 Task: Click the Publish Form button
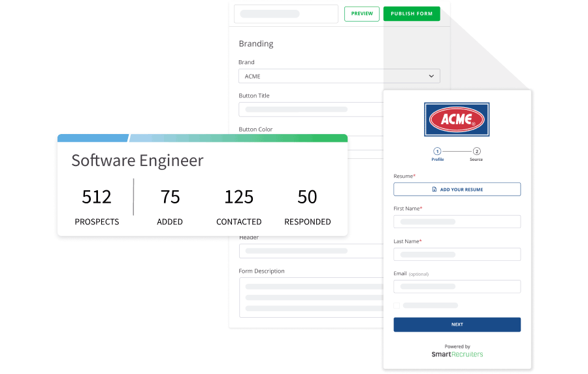[x=412, y=14]
